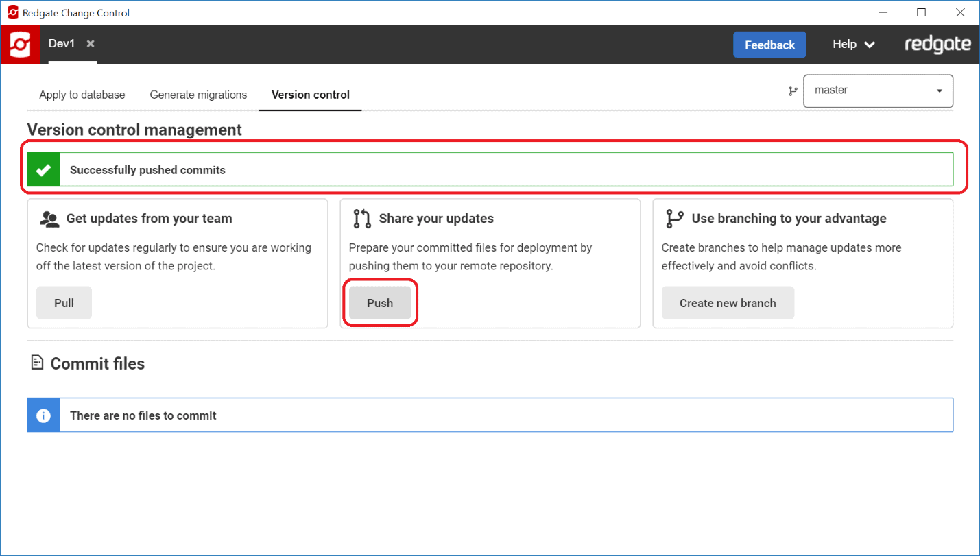This screenshot has width=980, height=556.
Task: Push commits to remote repository
Action: point(380,303)
